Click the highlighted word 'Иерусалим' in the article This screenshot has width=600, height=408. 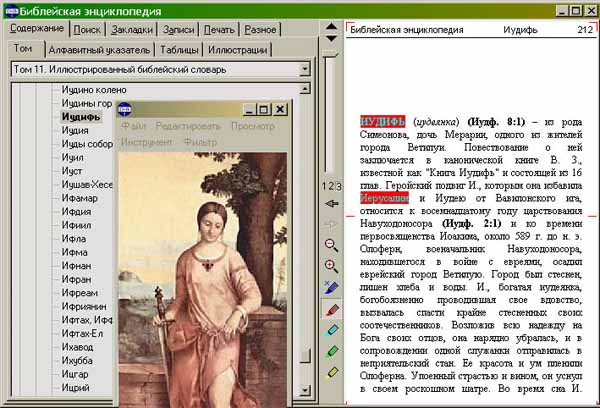click(x=385, y=200)
